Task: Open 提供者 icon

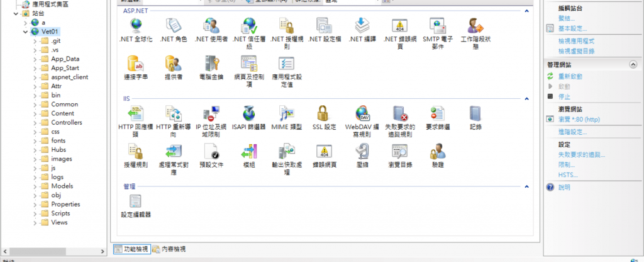Action: [x=174, y=64]
